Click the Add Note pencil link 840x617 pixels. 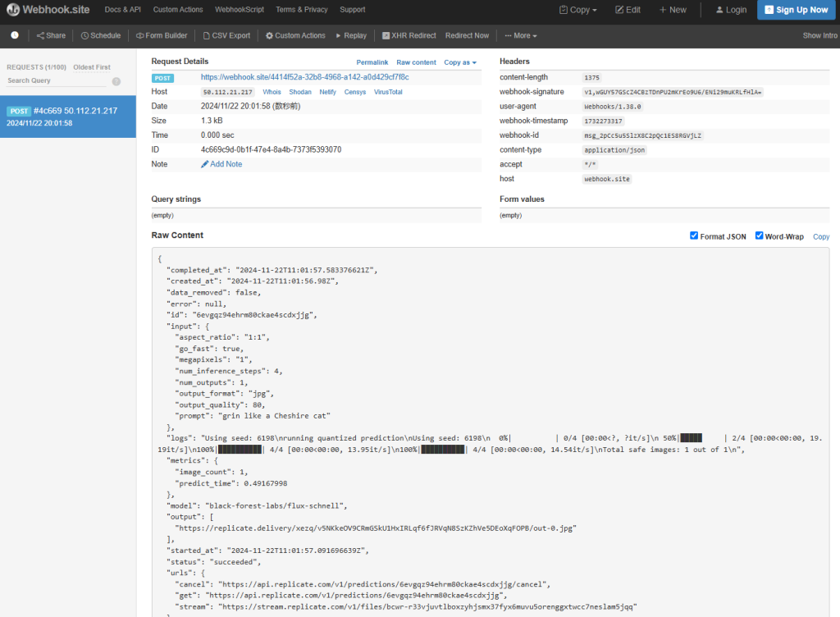[221, 164]
